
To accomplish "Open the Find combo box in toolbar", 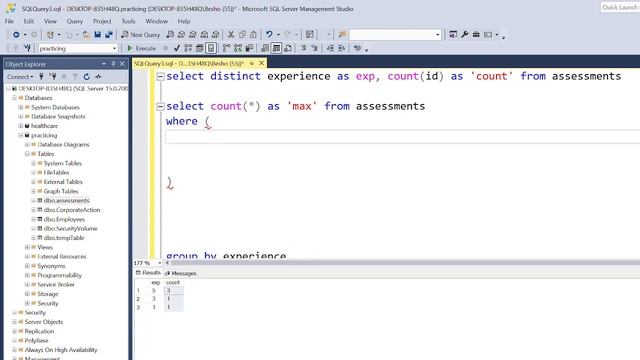I will click(395, 35).
